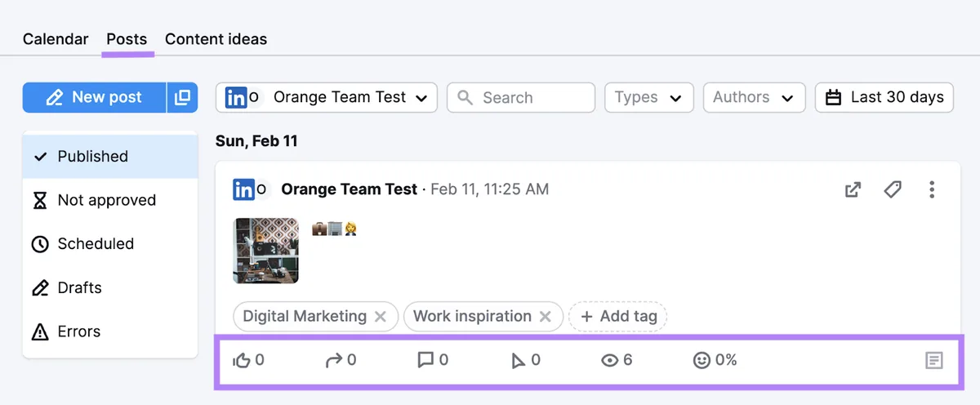Open the post notes icon in stats row
980x405 pixels.
(934, 360)
